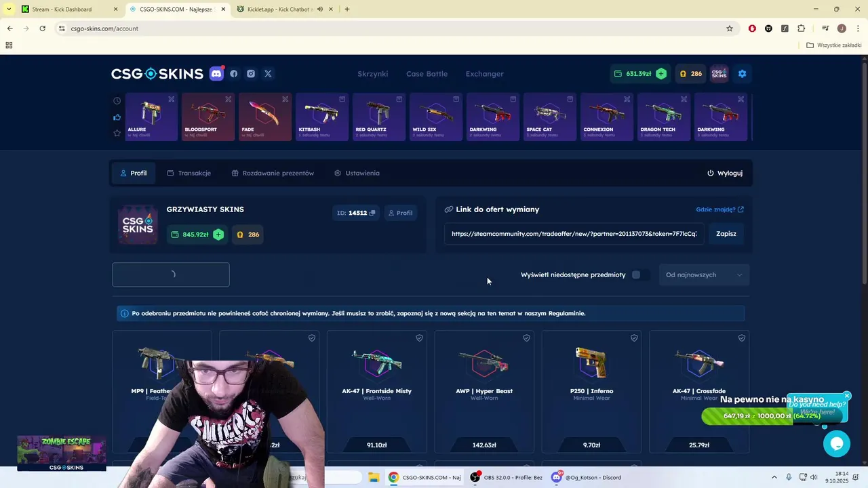Click the 286 coins badge in header
Viewport: 868px width, 488px height.
pos(691,74)
